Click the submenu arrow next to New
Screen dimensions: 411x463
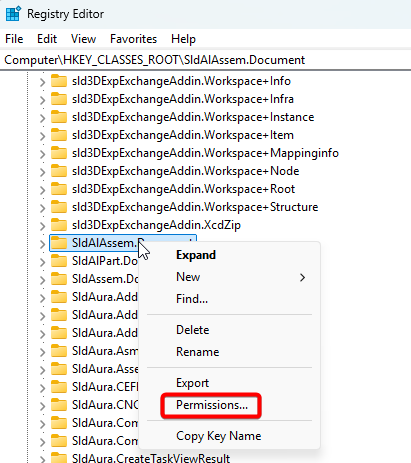[x=302, y=277]
